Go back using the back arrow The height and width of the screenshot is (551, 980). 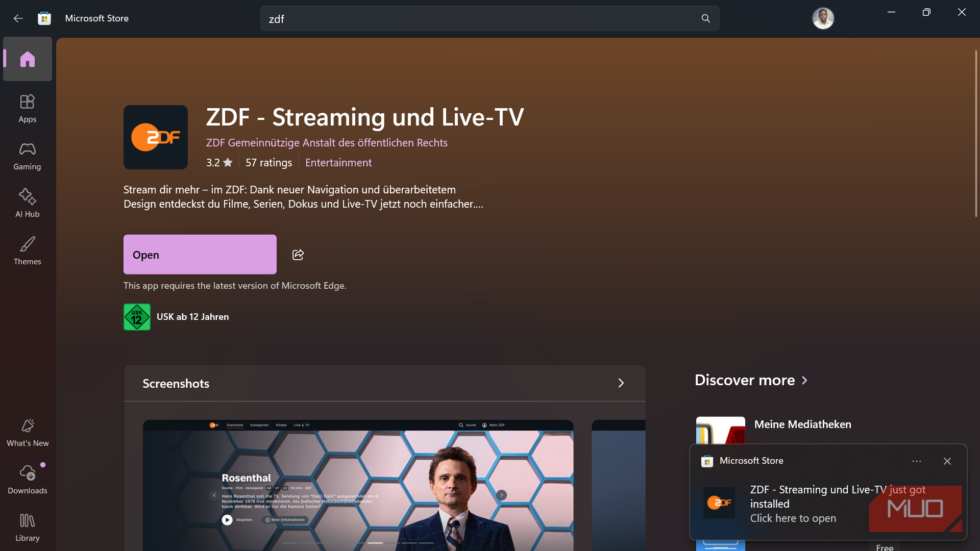pyautogui.click(x=18, y=18)
